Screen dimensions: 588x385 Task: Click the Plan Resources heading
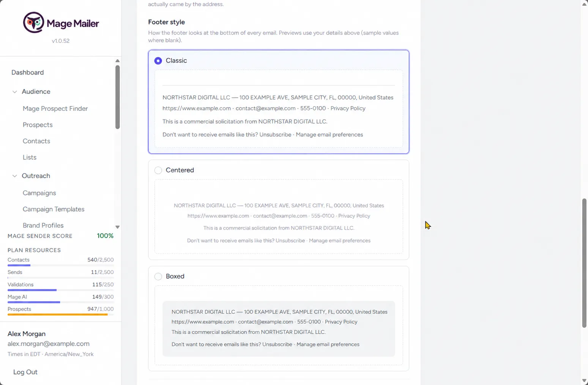(34, 250)
